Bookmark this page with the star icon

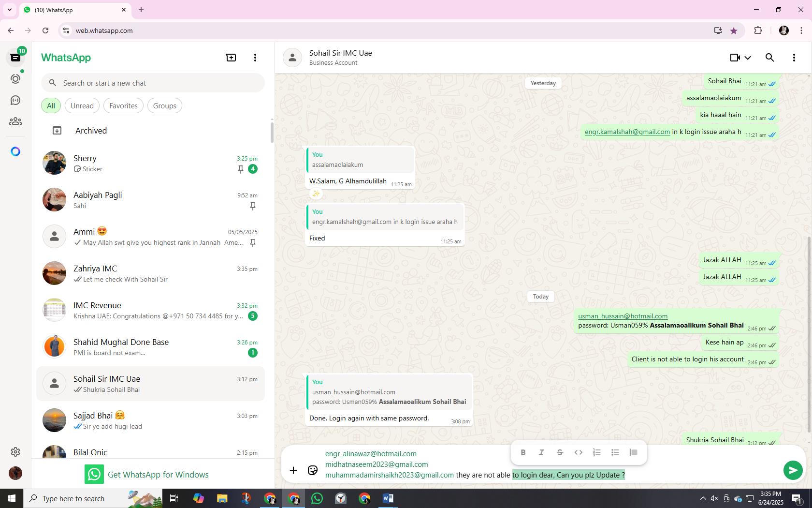click(734, 30)
